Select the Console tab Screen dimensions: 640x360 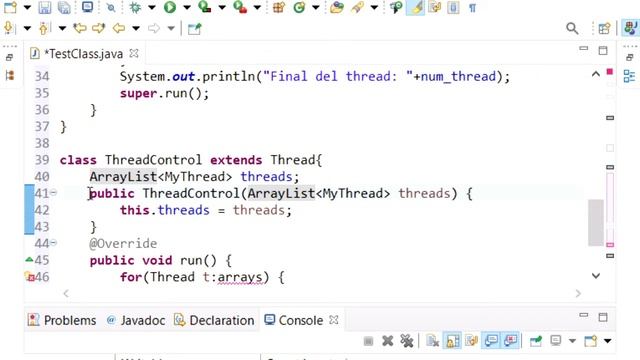[x=293, y=320]
